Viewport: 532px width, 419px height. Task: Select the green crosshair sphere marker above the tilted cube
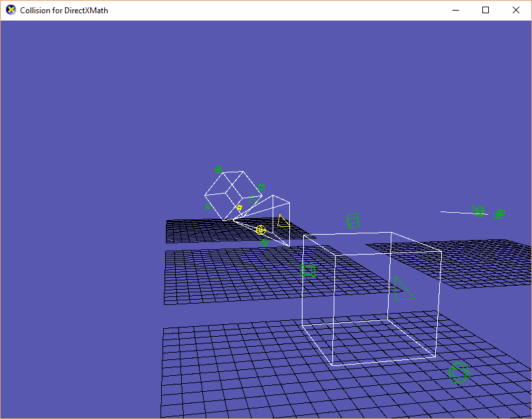point(218,169)
